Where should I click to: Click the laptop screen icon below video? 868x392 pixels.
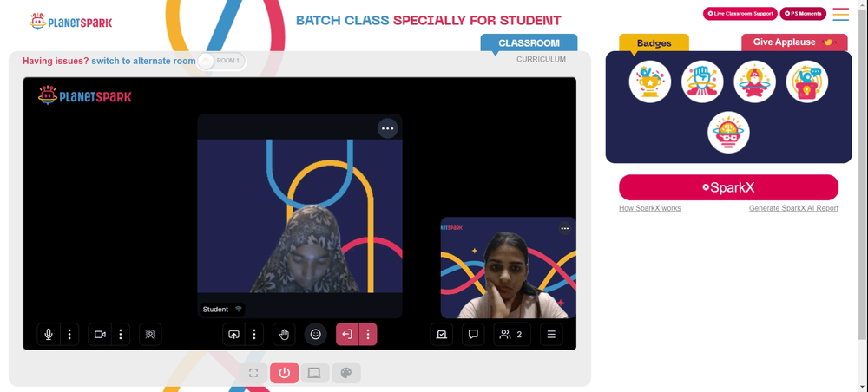click(314, 373)
